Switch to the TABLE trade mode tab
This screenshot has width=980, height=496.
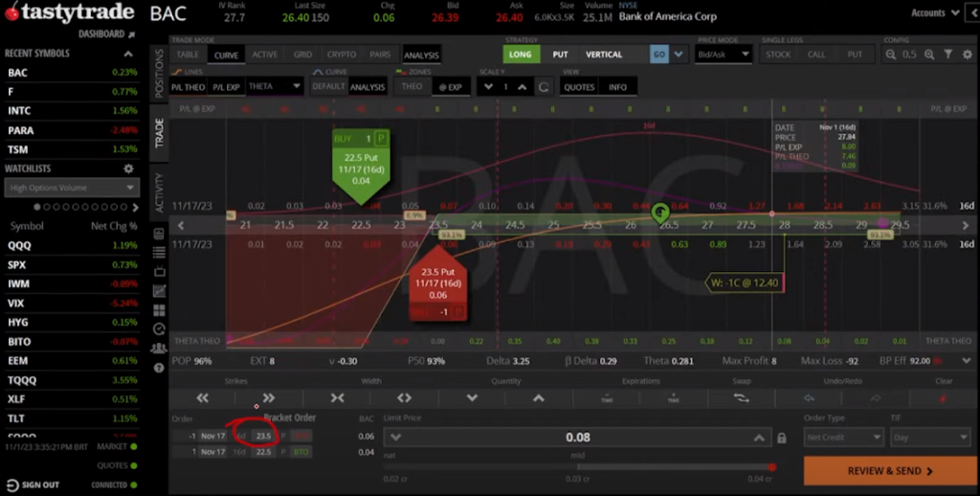tap(188, 55)
